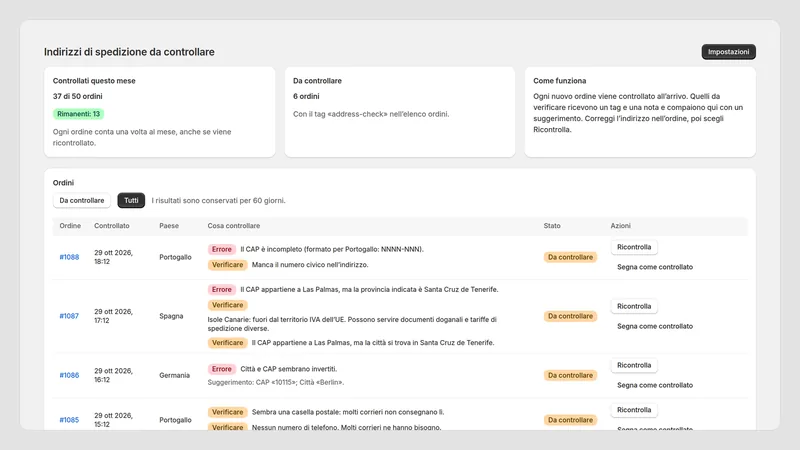The width and height of the screenshot is (800, 450).
Task: Click the Cosa controllare column header
Action: (x=234, y=226)
